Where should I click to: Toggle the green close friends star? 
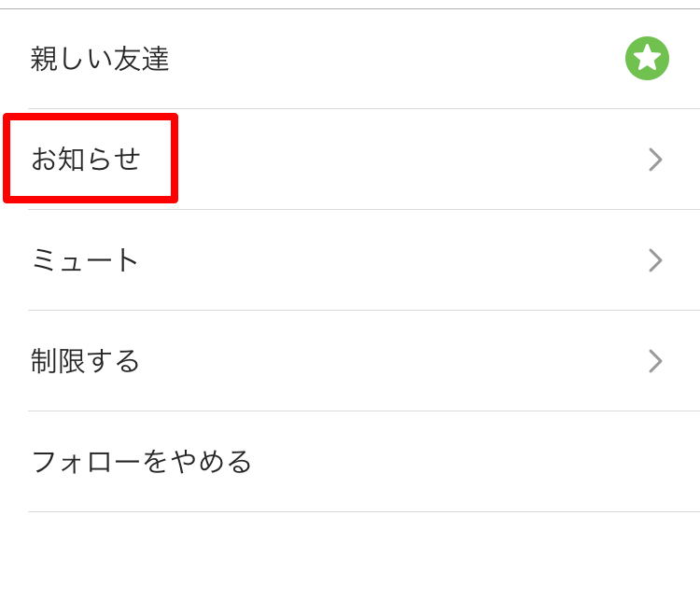coord(647,59)
